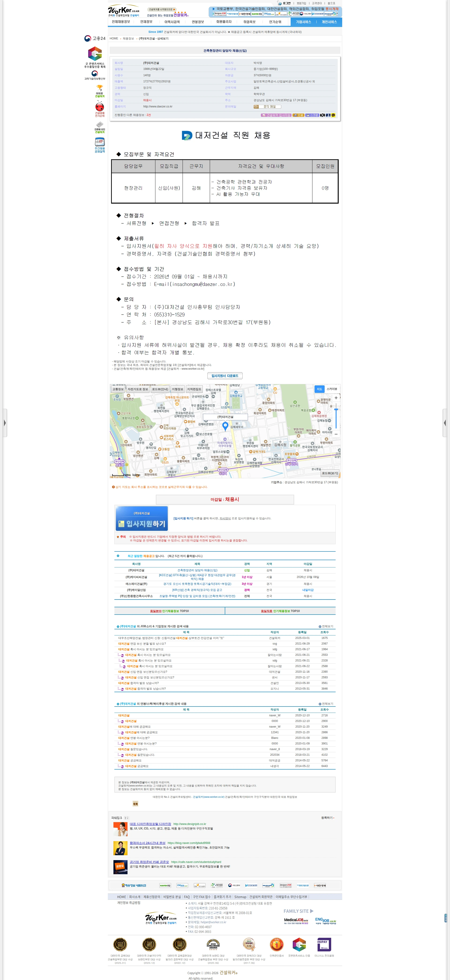The height and width of the screenshot is (980, 450).
Task: Click the 인쇄 print button
Action: [298, 115]
